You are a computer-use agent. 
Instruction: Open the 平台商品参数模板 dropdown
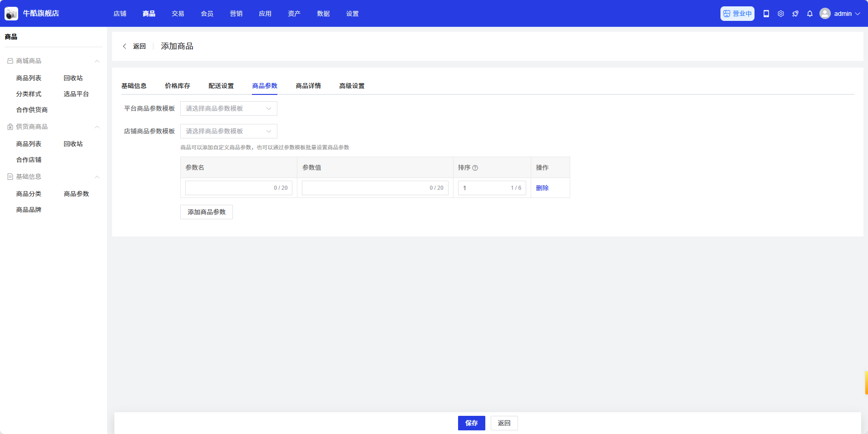(x=228, y=108)
